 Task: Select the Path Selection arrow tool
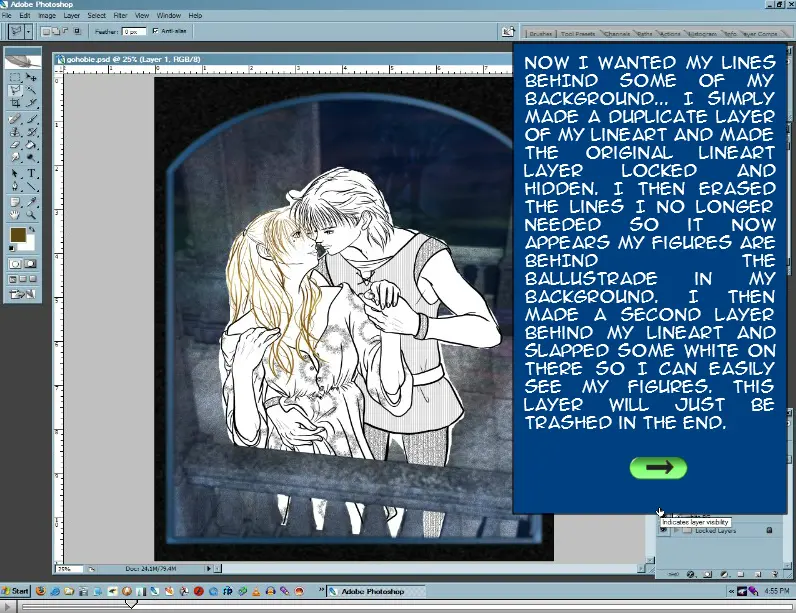[x=15, y=174]
